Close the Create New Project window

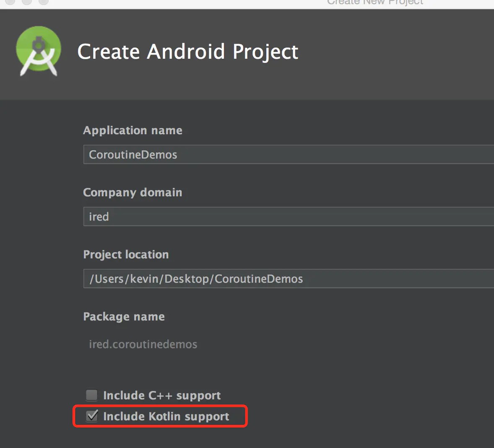[10, 2]
